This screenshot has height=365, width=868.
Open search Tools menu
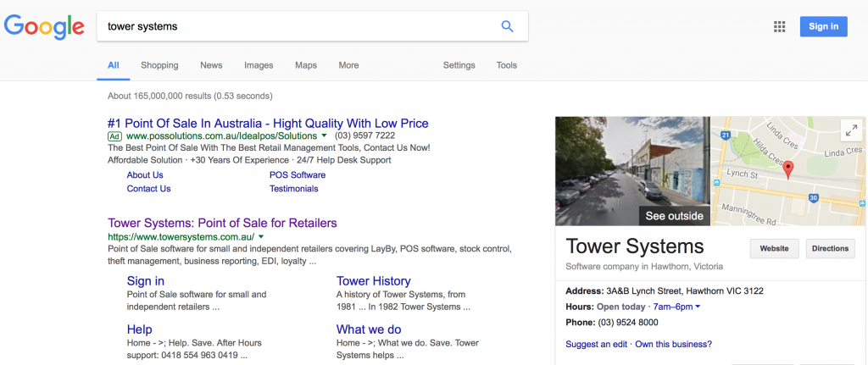click(507, 65)
